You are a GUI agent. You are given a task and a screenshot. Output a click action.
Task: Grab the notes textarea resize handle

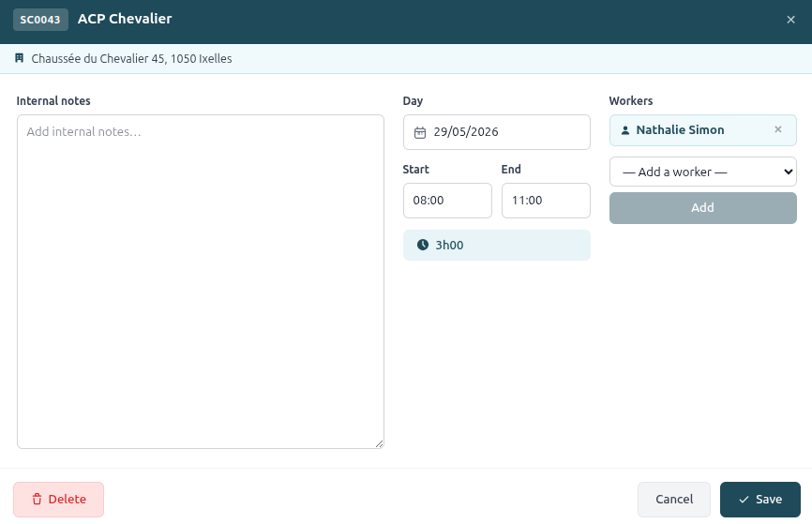pyautogui.click(x=379, y=443)
